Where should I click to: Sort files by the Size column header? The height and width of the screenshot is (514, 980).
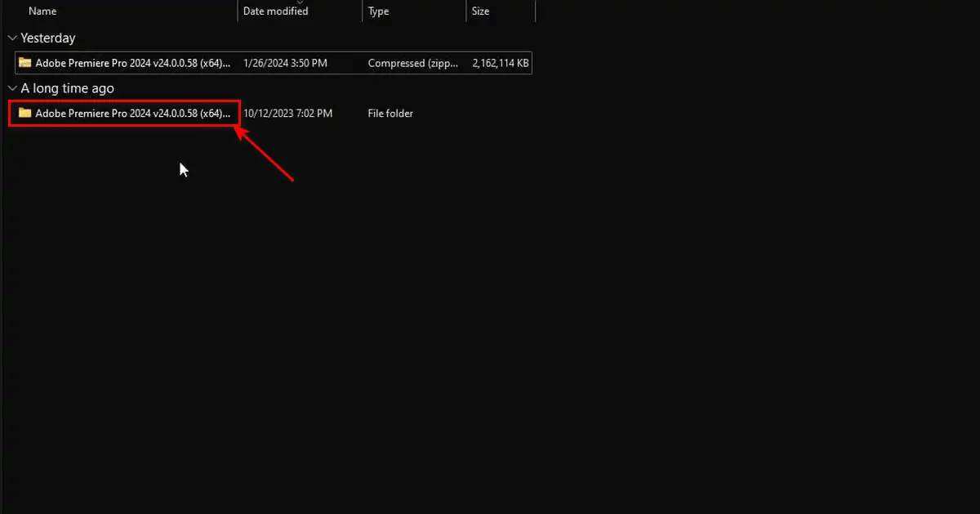480,11
